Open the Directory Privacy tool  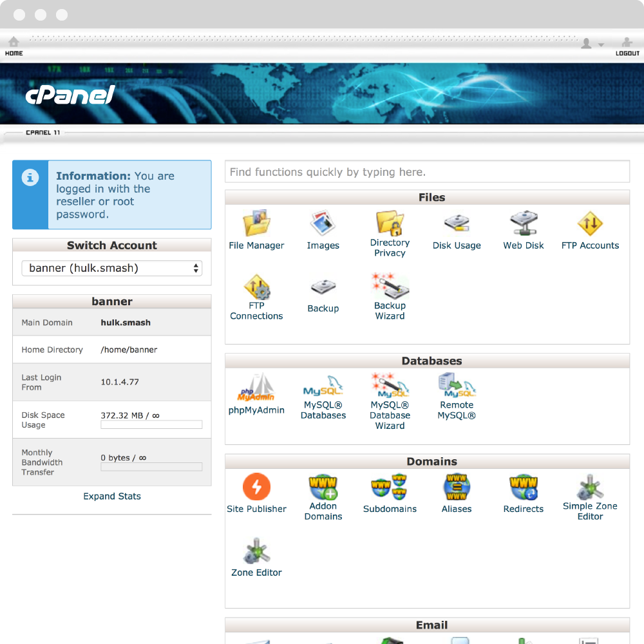tap(390, 224)
